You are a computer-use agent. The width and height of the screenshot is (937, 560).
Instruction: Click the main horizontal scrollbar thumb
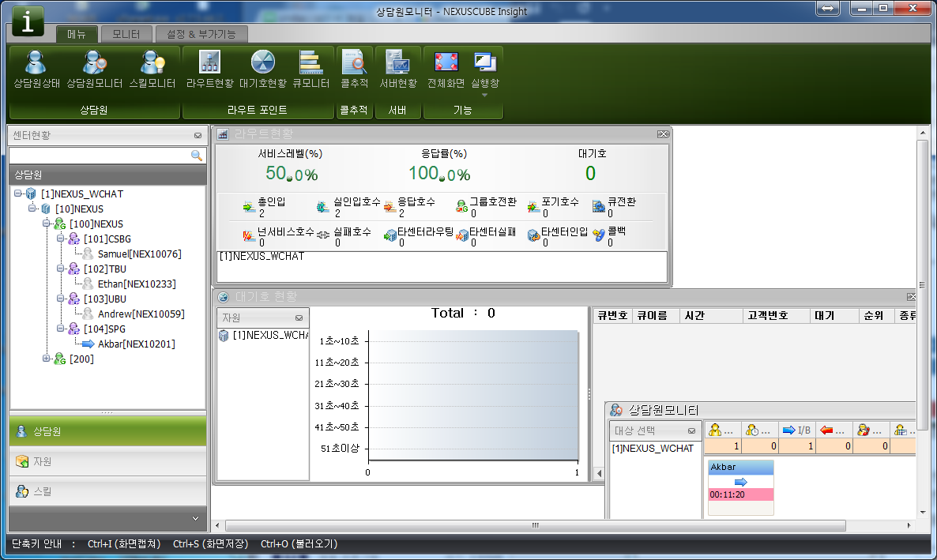pos(535,525)
